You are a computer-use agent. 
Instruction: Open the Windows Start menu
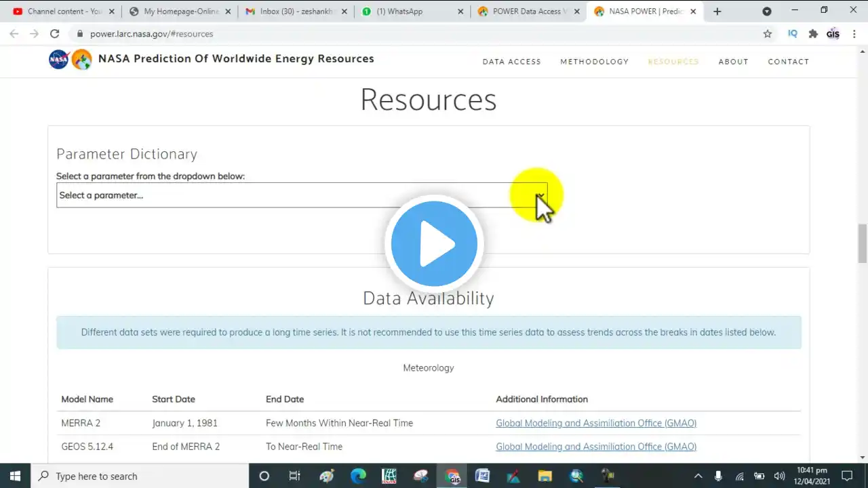pos(15,476)
